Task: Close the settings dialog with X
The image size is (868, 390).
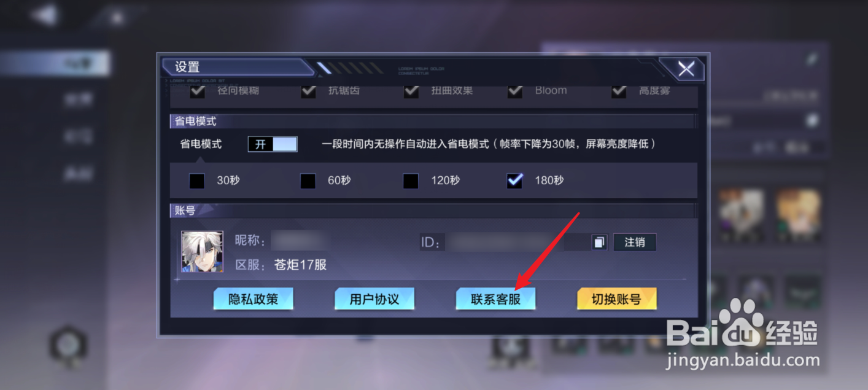Action: [685, 69]
